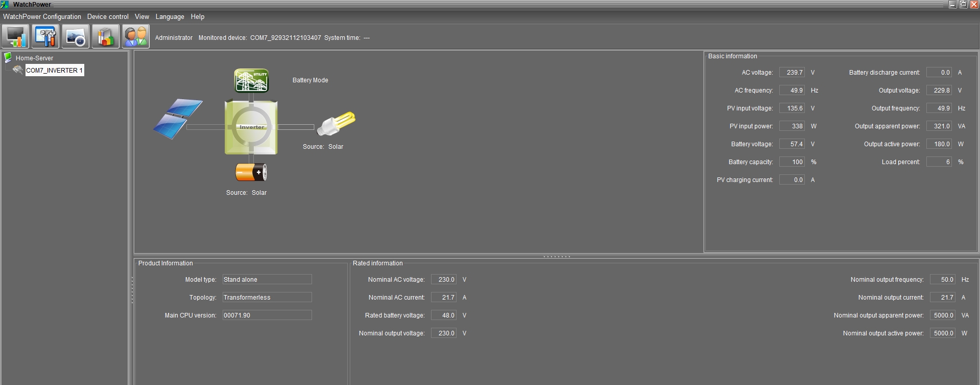Image resolution: width=980 pixels, height=385 pixels.
Task: Click the monitor with bar chart toolbar icon
Action: point(15,37)
